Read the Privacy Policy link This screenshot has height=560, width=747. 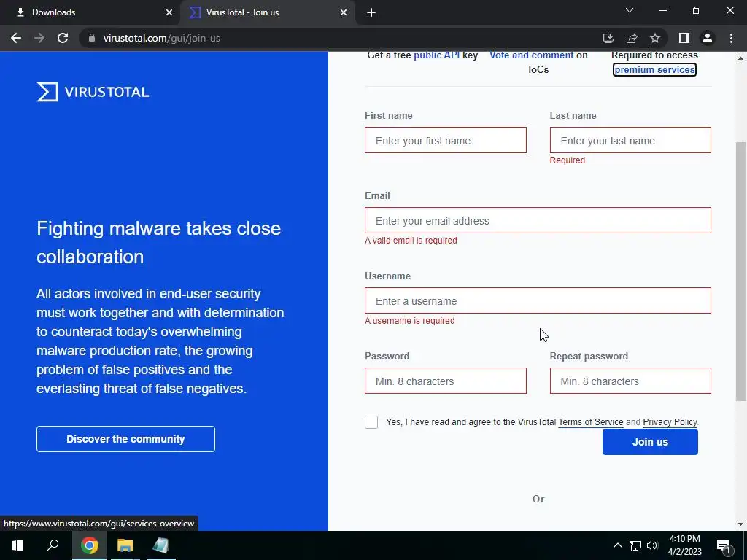coord(670,422)
